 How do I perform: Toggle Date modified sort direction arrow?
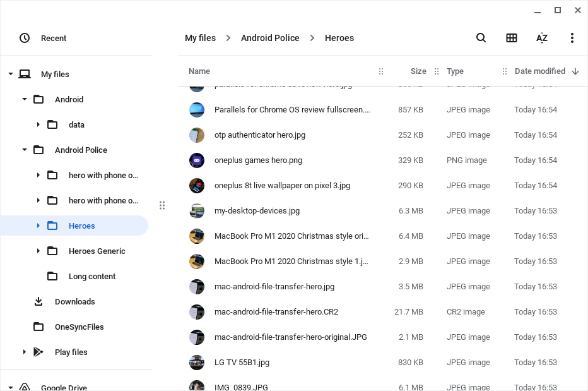click(x=575, y=71)
